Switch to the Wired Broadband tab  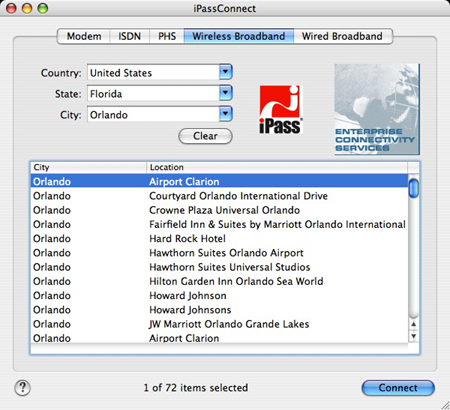tap(343, 36)
